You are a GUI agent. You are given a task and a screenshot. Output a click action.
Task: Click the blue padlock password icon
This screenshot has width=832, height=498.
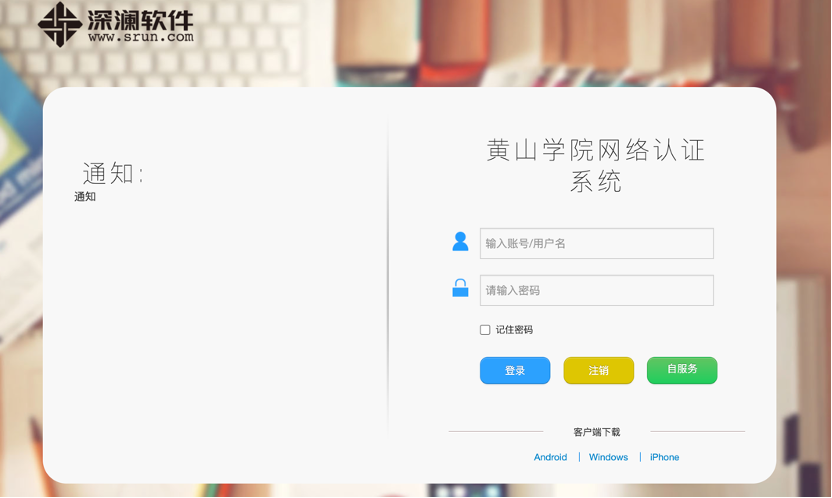point(460,288)
